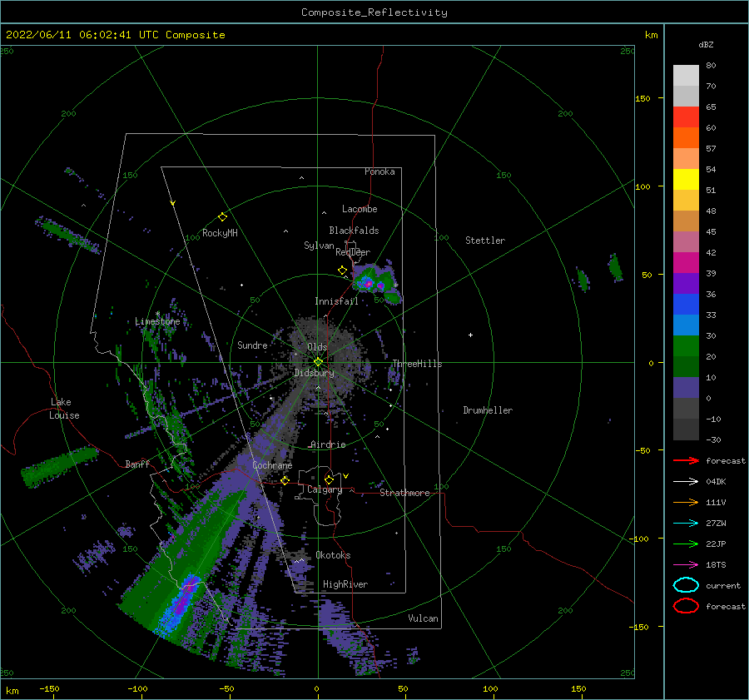Select the tan swatch between 48 and 45
This screenshot has height=700, width=749.
coord(686,221)
